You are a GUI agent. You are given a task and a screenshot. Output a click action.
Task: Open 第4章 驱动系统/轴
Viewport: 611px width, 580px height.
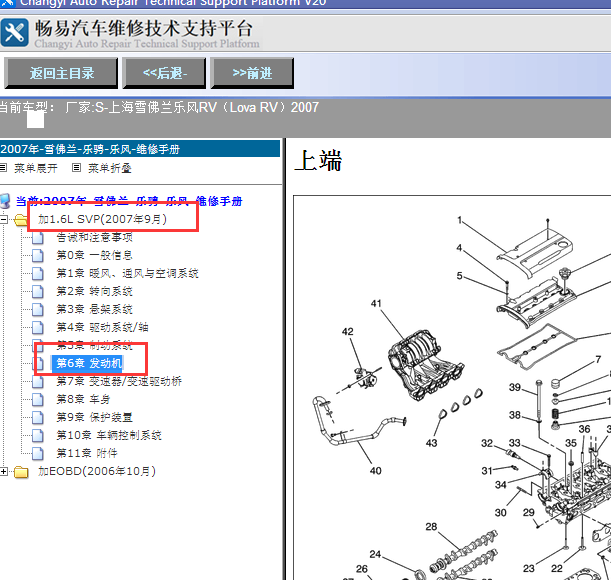(x=102, y=327)
